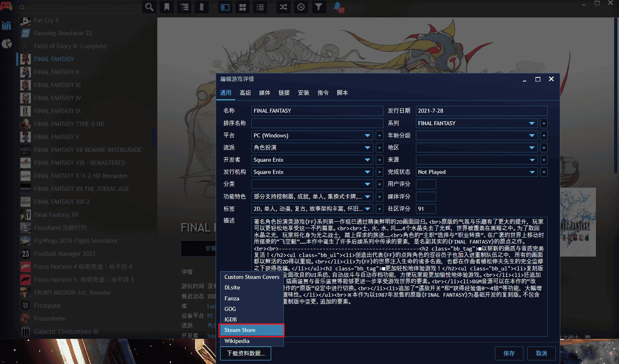Click the Playnite controller logo menu
619x364 pixels.
pos(6,6)
